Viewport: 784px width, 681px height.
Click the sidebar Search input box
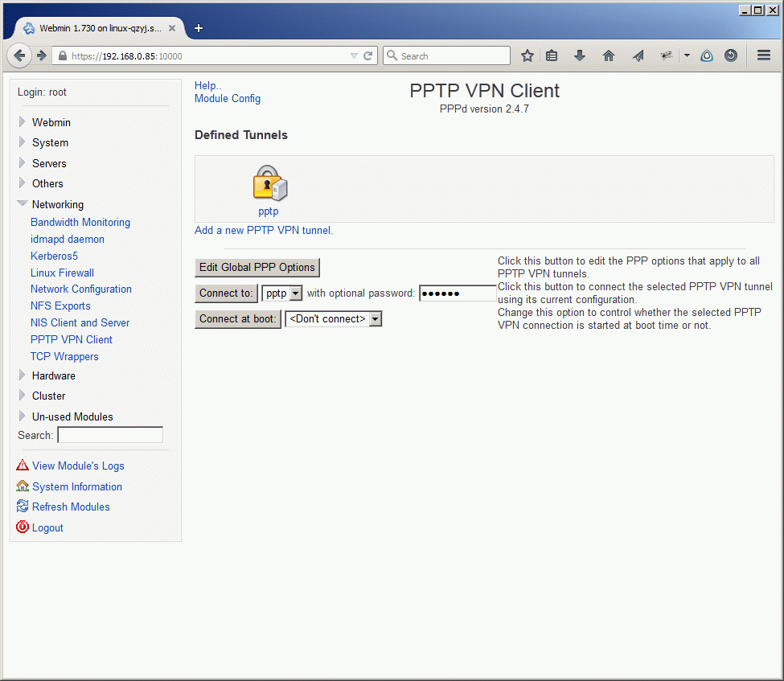[110, 435]
